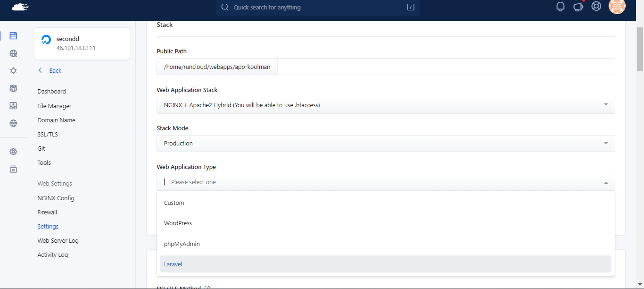Open SSL/TLS in the side menu
Image resolution: width=644 pixels, height=289 pixels.
[48, 135]
